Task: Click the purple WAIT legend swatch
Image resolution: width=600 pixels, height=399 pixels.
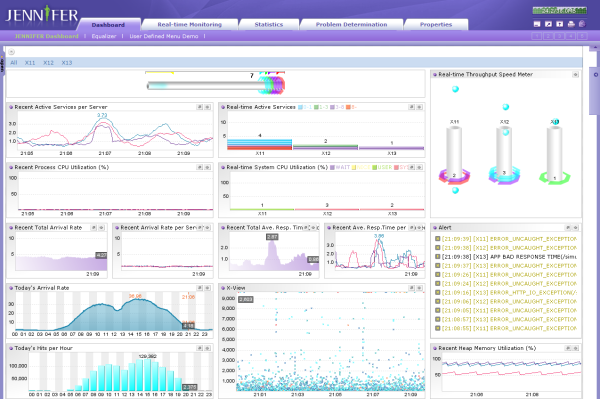Action: 333,167
